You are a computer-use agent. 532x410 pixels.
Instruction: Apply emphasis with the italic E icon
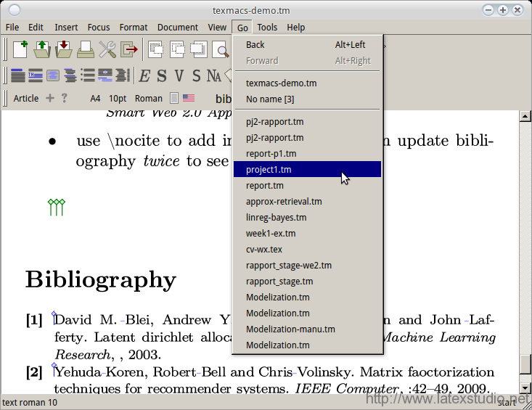[144, 76]
